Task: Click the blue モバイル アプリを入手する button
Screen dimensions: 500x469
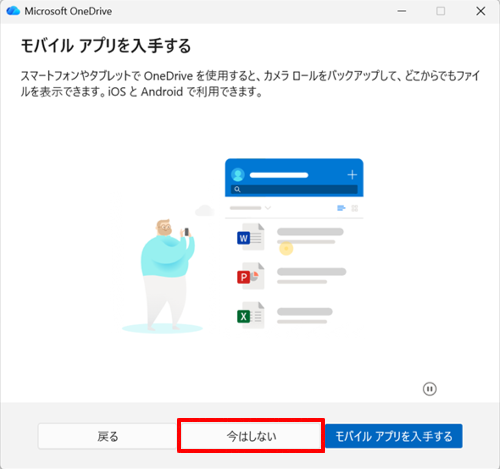Action: [x=394, y=436]
